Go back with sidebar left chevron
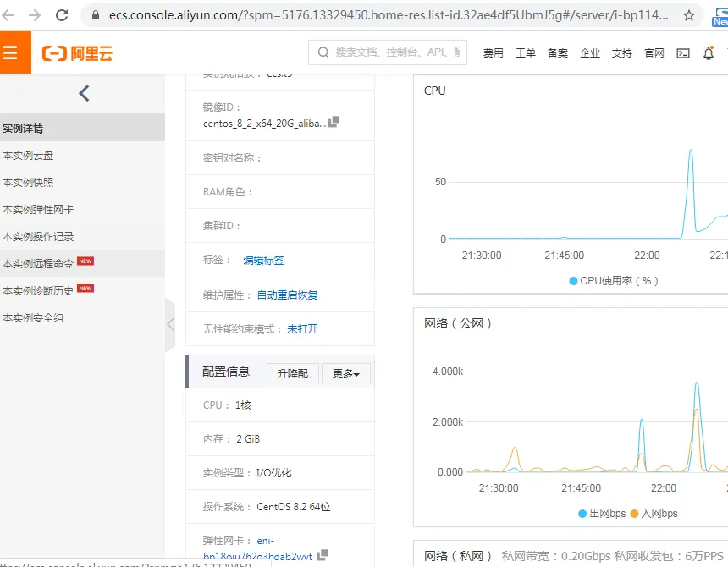The image size is (728, 567). pos(84,93)
